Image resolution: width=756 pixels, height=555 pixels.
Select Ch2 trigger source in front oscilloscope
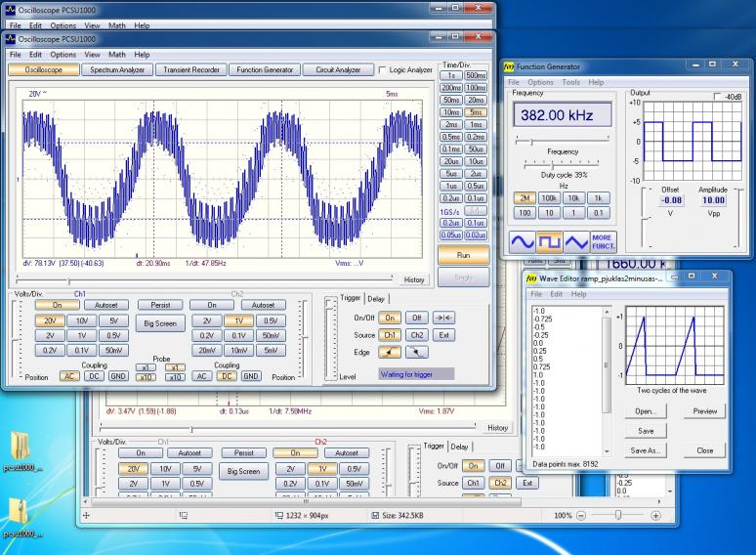click(416, 335)
